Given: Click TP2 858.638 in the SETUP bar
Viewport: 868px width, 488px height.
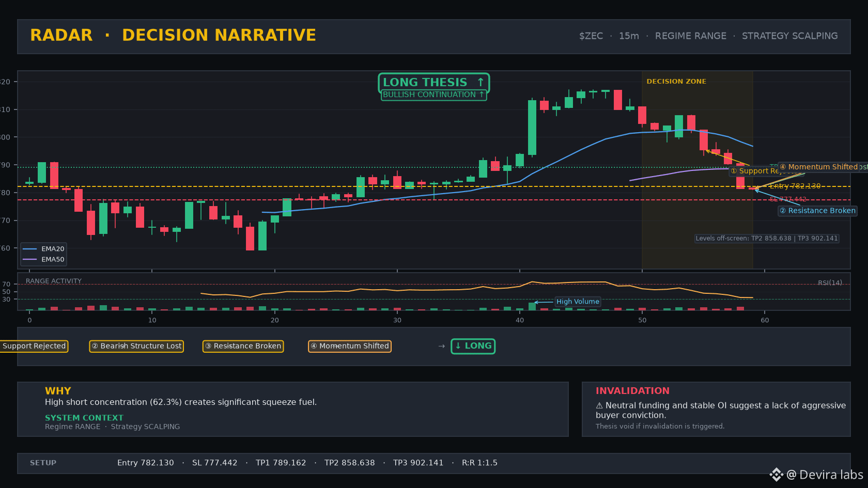Looking at the screenshot, I should (x=350, y=463).
